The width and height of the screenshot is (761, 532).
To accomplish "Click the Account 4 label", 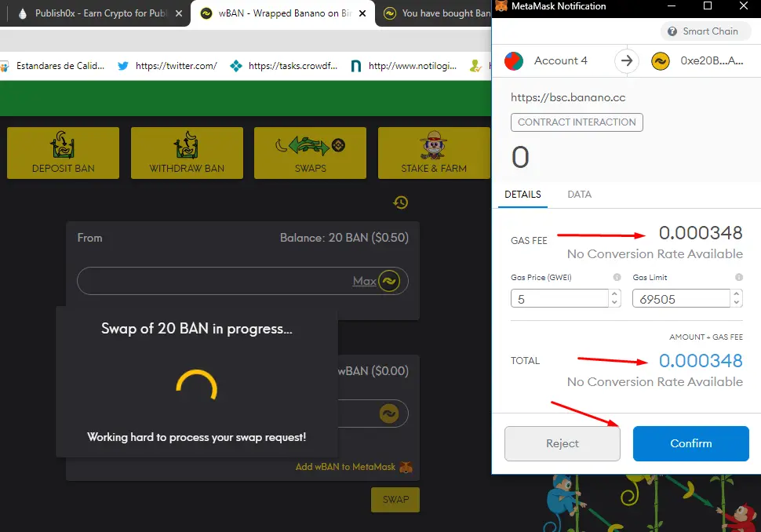I will (561, 60).
